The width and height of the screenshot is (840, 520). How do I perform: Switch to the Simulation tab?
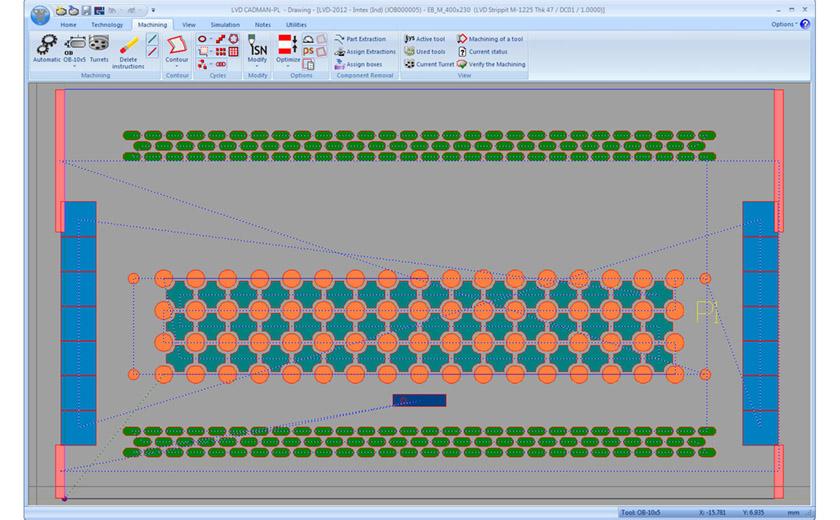pos(224,24)
